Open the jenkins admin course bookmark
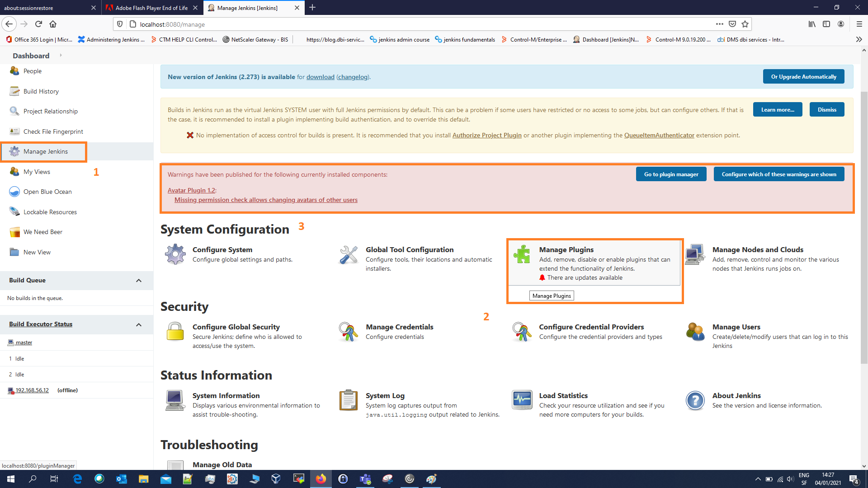868x488 pixels. pyautogui.click(x=400, y=40)
